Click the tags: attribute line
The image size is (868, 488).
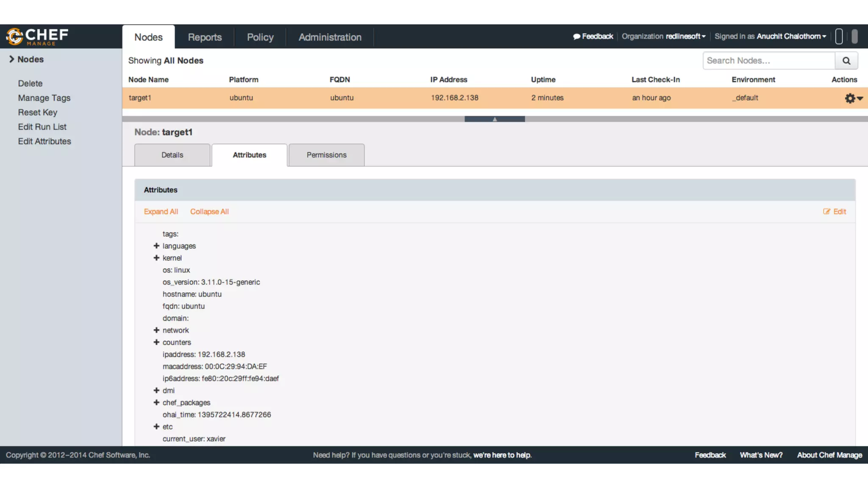[x=170, y=234]
